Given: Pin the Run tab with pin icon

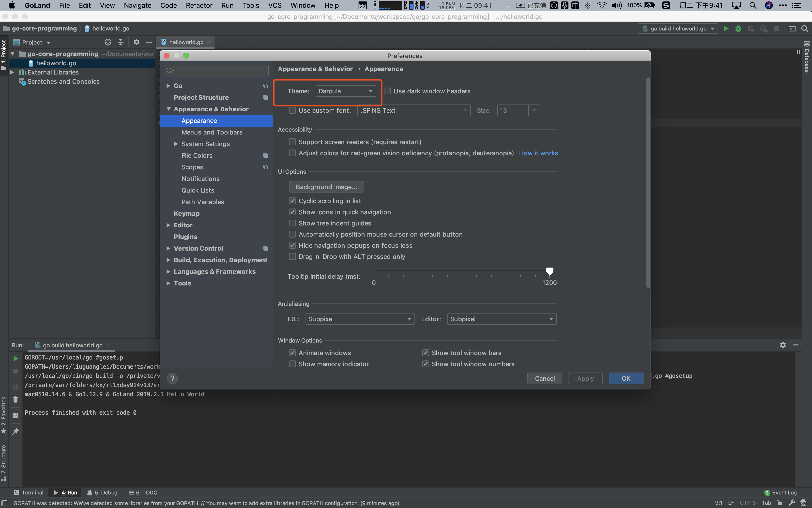Looking at the screenshot, I should (x=15, y=431).
